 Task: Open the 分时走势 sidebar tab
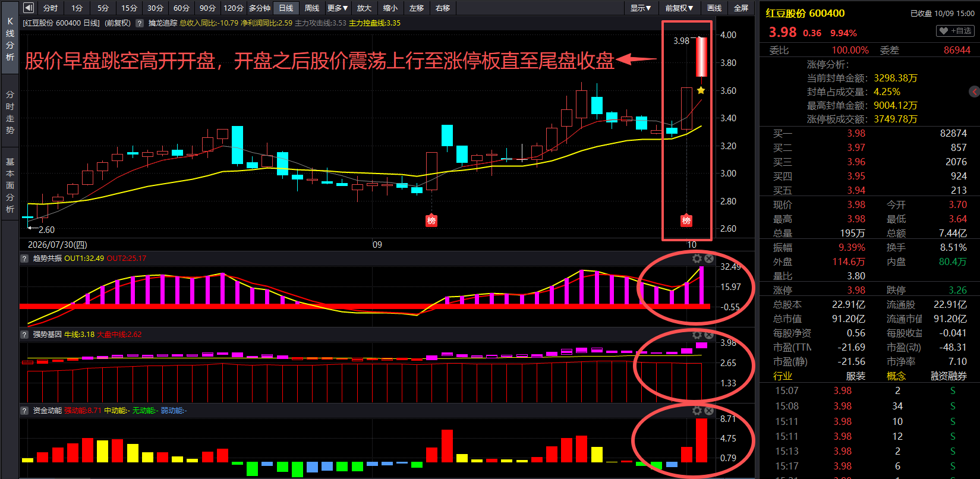[x=10, y=112]
